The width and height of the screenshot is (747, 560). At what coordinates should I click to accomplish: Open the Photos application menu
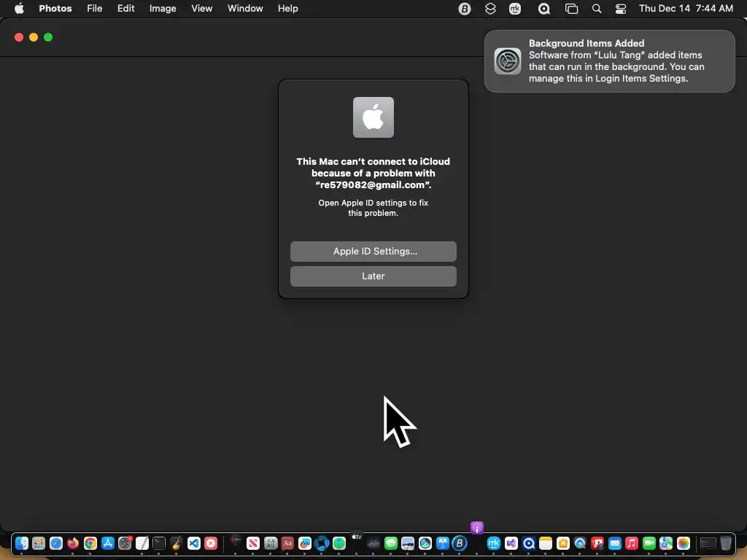click(55, 9)
